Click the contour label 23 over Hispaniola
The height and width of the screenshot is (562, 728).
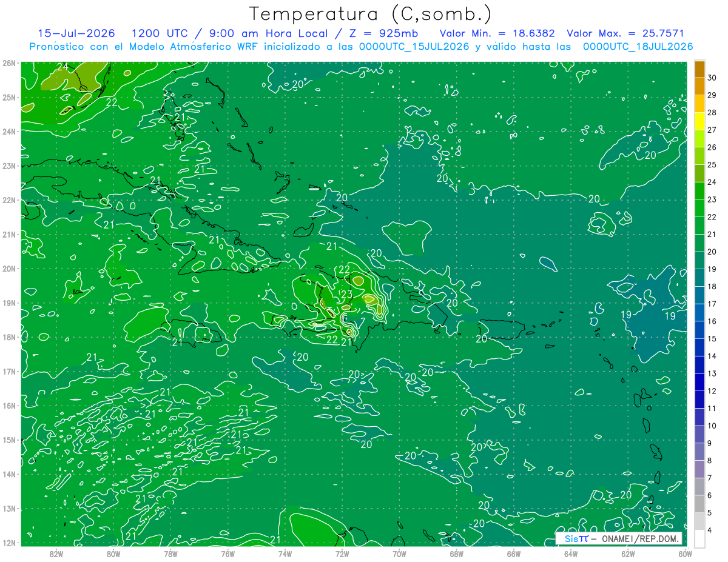[347, 295]
